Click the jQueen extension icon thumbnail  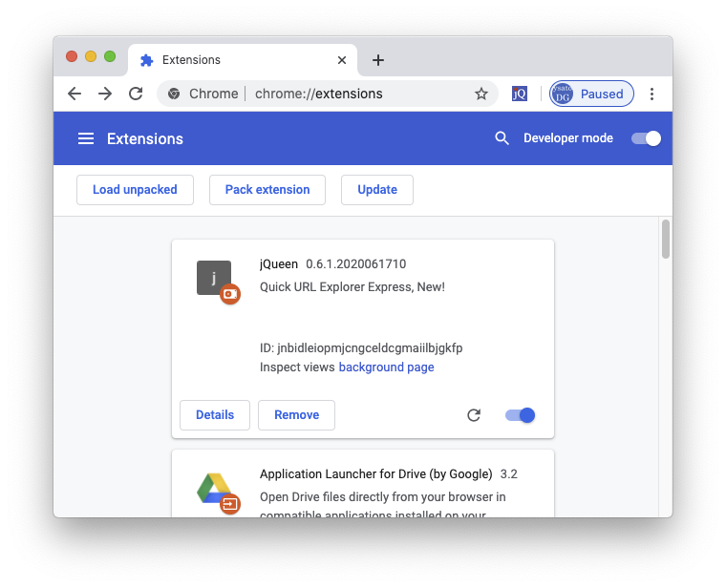214,278
